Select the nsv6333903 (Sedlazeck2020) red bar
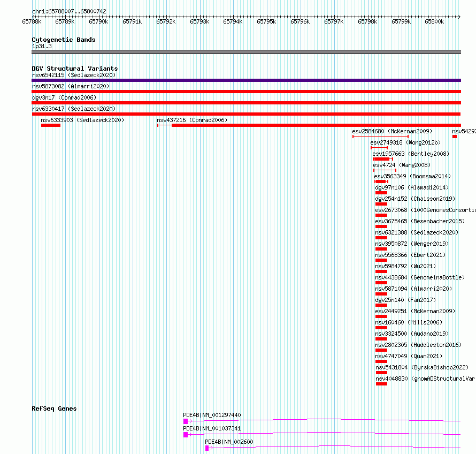 pos(51,125)
